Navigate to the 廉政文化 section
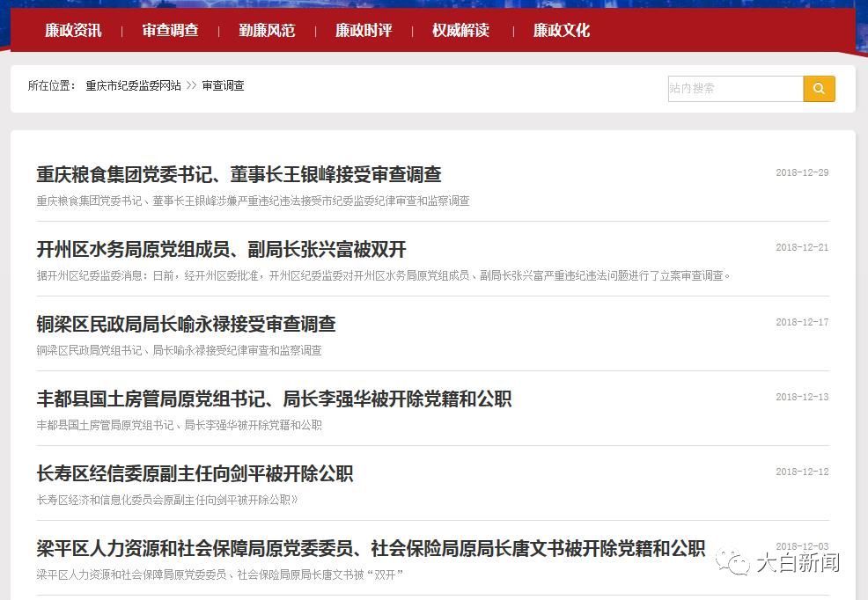This screenshot has width=868, height=600. [x=561, y=29]
